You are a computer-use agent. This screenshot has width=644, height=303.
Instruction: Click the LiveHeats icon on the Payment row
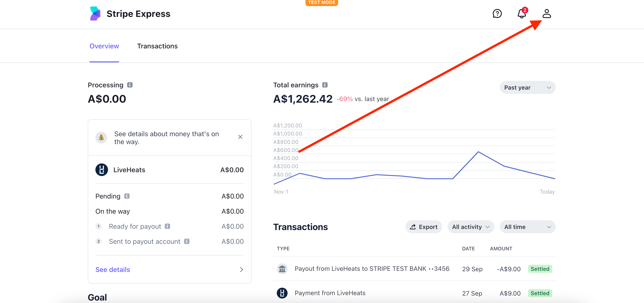282,293
